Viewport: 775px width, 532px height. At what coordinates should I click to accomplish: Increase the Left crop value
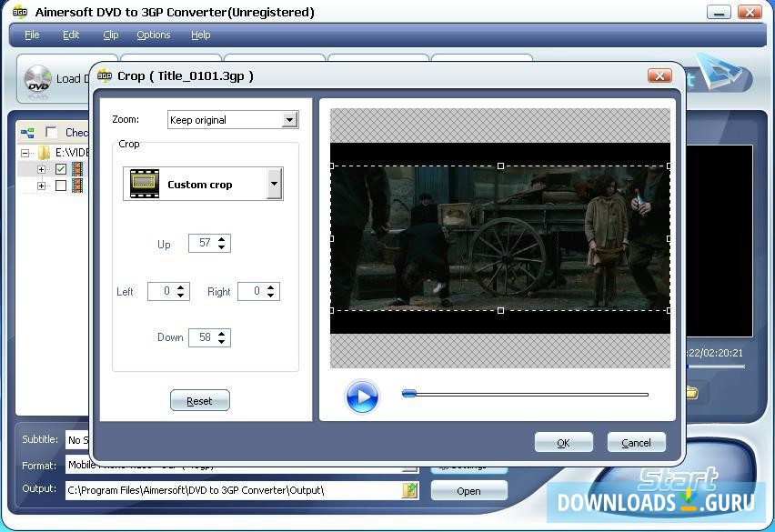[x=181, y=287]
